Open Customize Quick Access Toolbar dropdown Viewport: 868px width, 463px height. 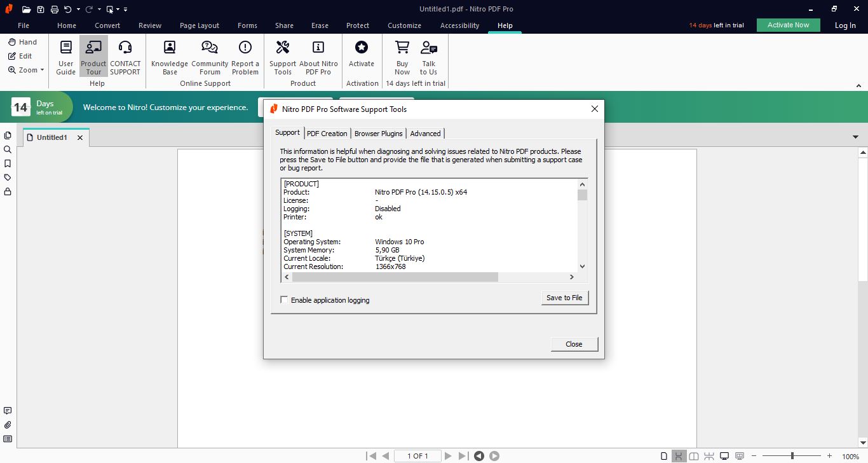(125, 10)
